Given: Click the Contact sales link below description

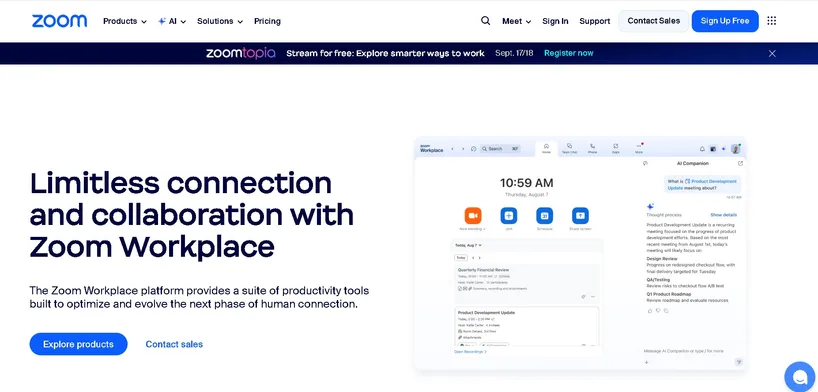Looking at the screenshot, I should coord(174,345).
